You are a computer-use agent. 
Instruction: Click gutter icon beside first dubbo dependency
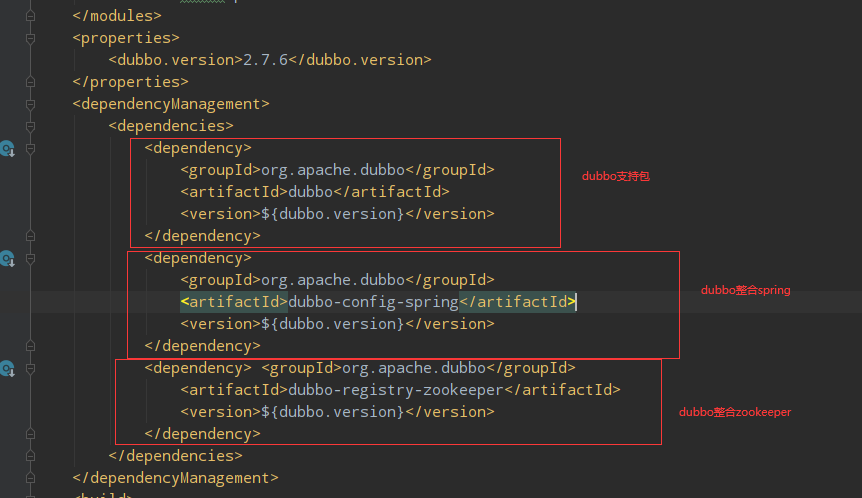coord(8,148)
